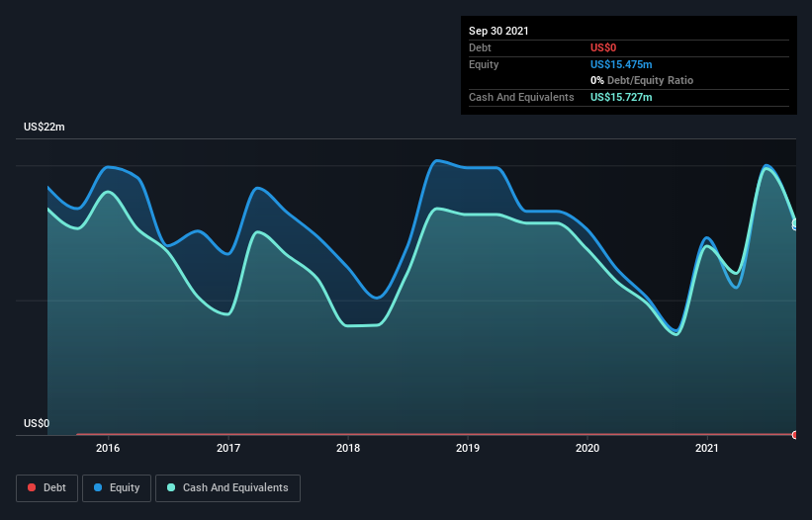Click the US$0 y-axis label

click(37, 423)
